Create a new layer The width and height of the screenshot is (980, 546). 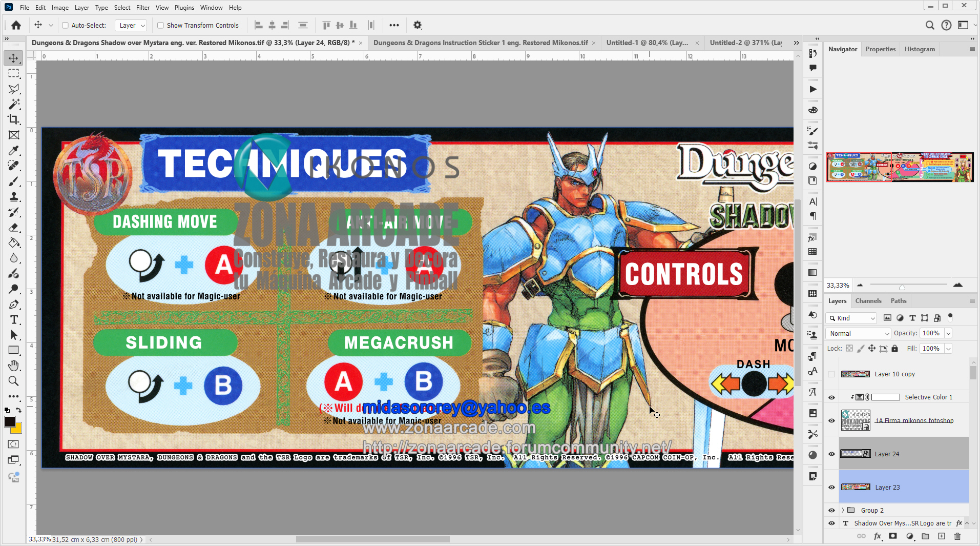click(941, 536)
